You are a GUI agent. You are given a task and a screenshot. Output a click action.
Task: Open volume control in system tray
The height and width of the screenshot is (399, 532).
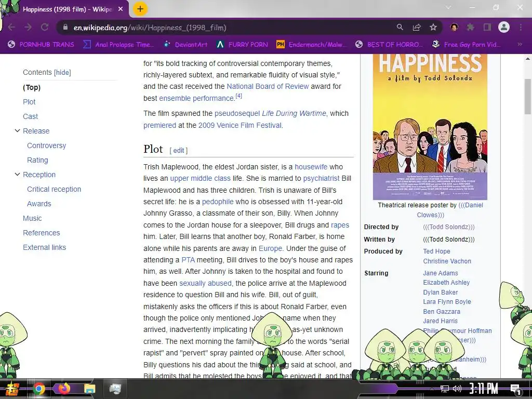(x=457, y=389)
